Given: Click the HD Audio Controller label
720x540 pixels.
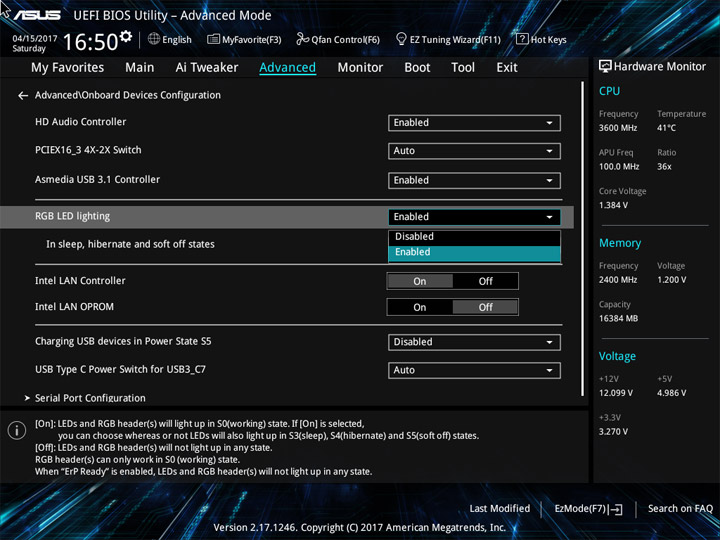Looking at the screenshot, I should pos(80,122).
